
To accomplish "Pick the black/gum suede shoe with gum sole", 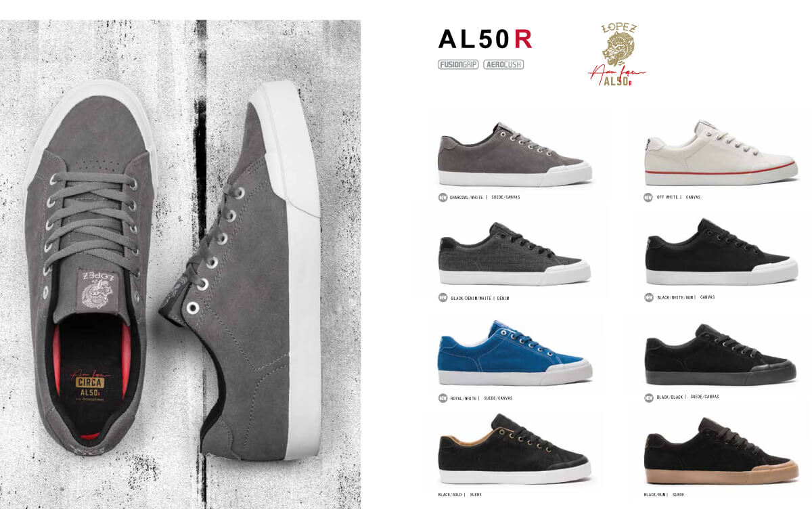I will [x=721, y=451].
